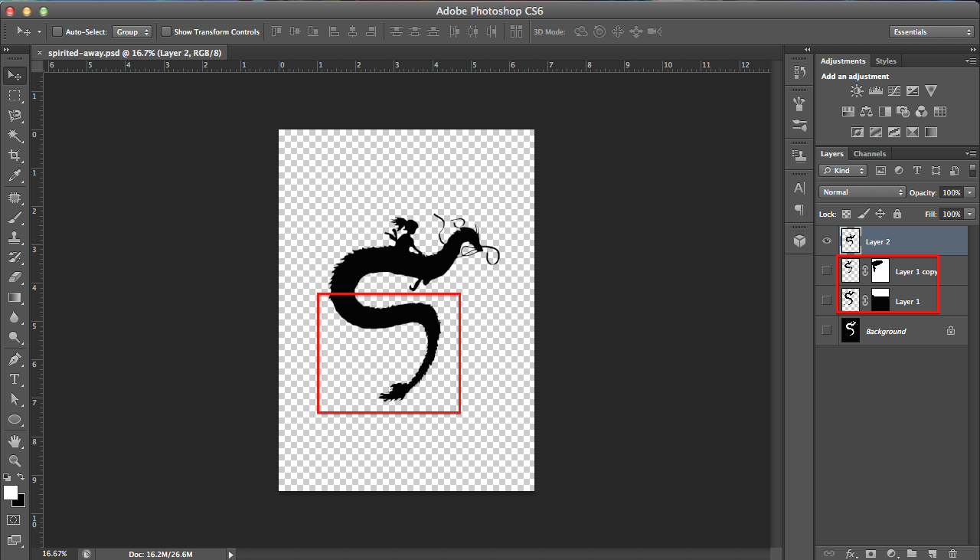Select the Zoom tool
The width and height of the screenshot is (980, 560).
click(15, 461)
